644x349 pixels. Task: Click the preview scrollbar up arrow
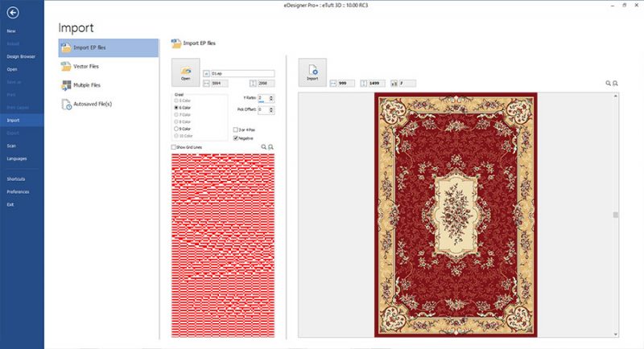[x=615, y=96]
